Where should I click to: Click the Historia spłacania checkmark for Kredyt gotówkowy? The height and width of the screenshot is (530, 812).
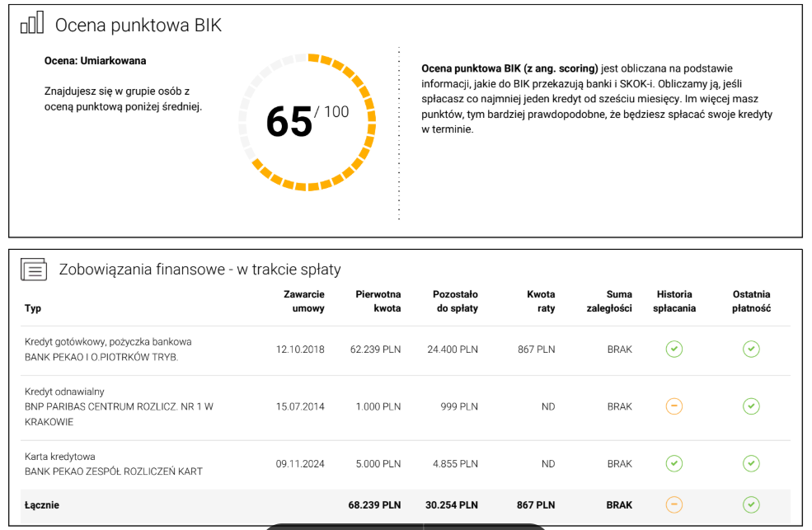pyautogui.click(x=674, y=349)
